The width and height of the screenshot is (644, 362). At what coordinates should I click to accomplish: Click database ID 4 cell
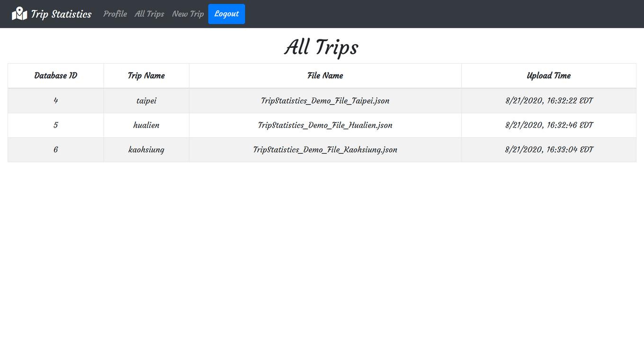pos(56,101)
